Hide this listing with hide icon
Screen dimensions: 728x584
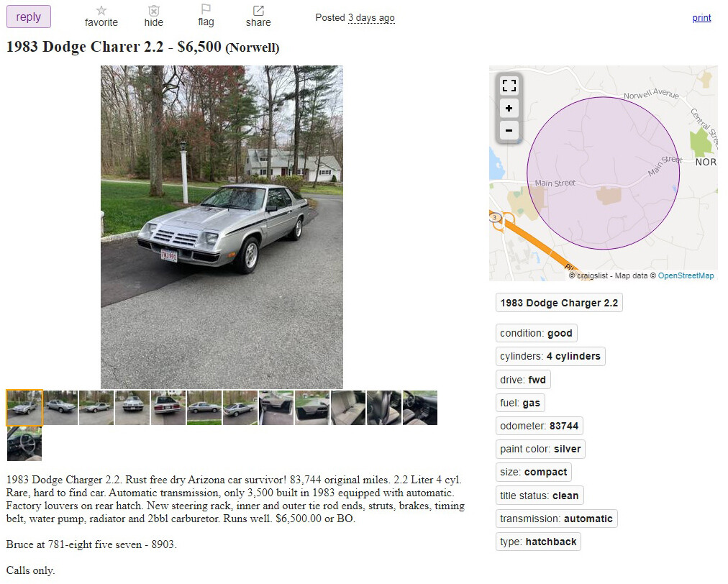(x=154, y=11)
